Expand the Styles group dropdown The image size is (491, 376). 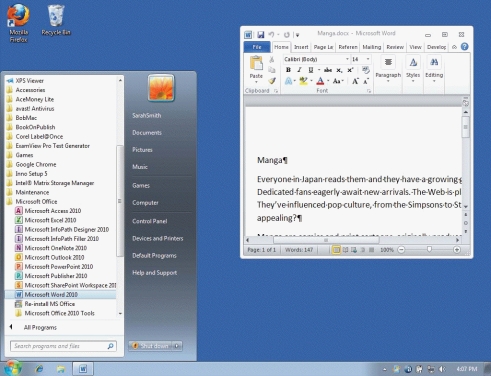point(413,81)
